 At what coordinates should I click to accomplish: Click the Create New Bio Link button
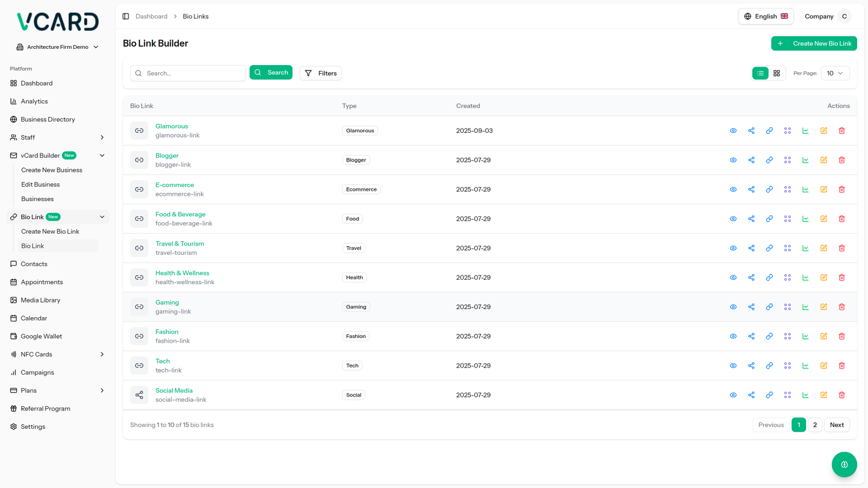814,43
